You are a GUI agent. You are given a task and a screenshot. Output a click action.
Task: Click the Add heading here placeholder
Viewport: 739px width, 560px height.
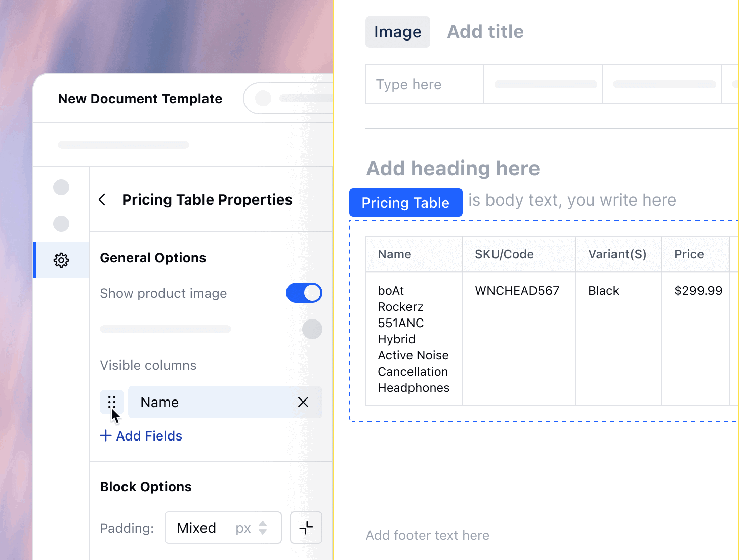[x=453, y=168]
